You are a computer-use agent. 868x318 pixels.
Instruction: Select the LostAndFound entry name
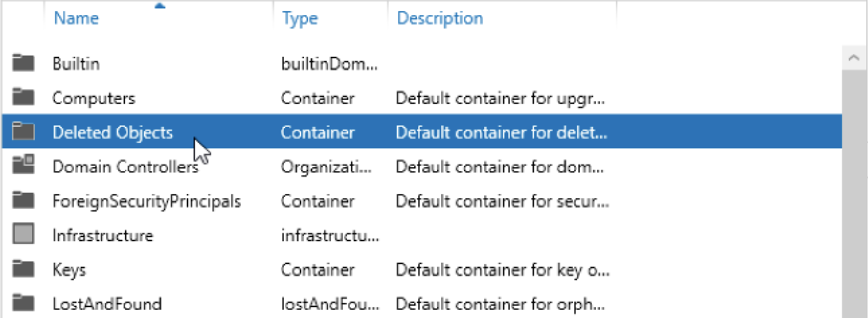(107, 304)
